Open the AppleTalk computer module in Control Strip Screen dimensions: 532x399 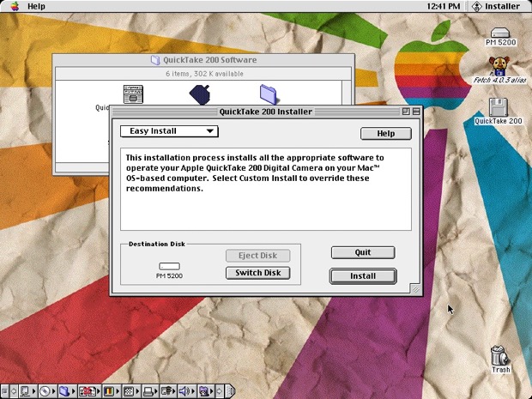click(27, 391)
